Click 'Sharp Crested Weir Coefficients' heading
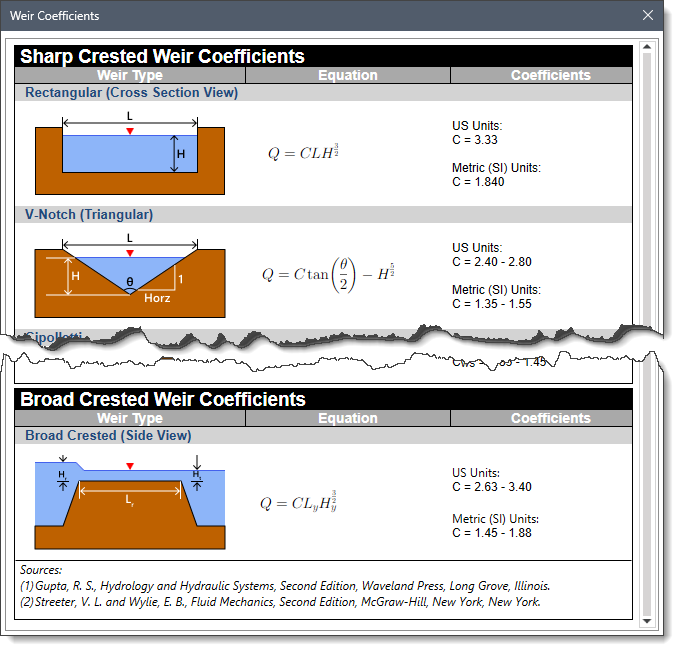Screen dimensions: 679x651 [x=162, y=56]
